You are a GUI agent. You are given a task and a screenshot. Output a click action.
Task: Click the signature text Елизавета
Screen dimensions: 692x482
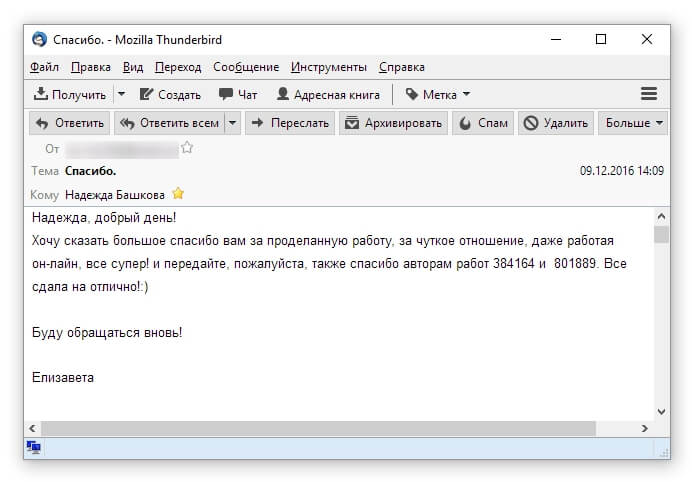point(63,378)
